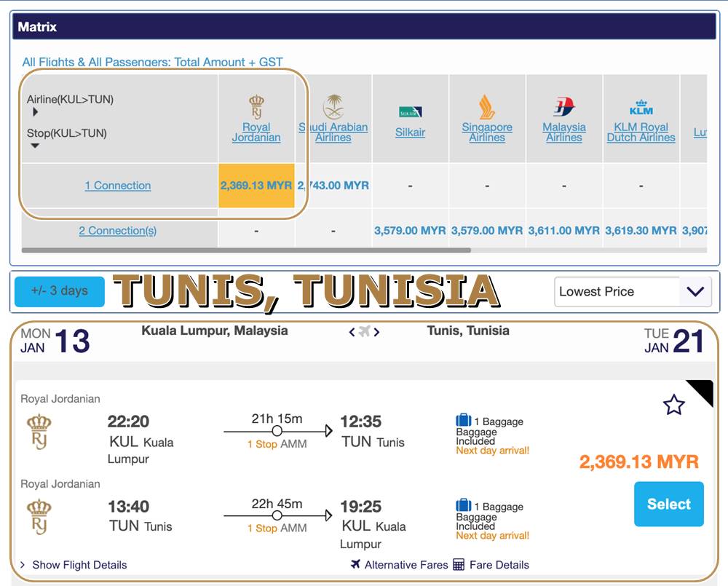The image size is (728, 586).
Task: Click the MON JAN 13 departure date
Action: coord(55,341)
